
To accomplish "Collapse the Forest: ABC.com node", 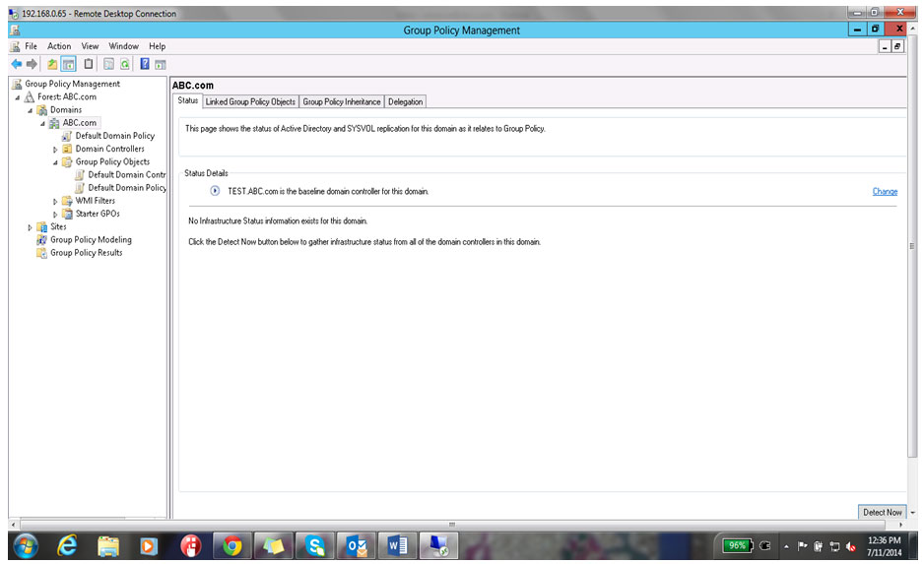I will click(x=18, y=97).
